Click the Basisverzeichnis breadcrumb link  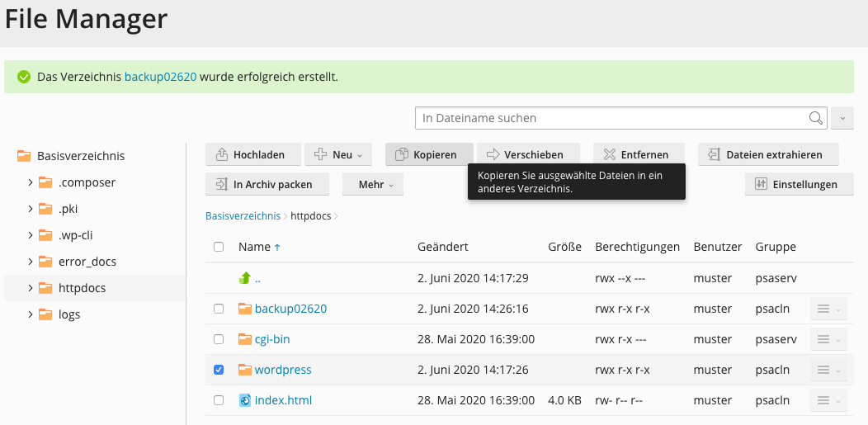click(243, 216)
